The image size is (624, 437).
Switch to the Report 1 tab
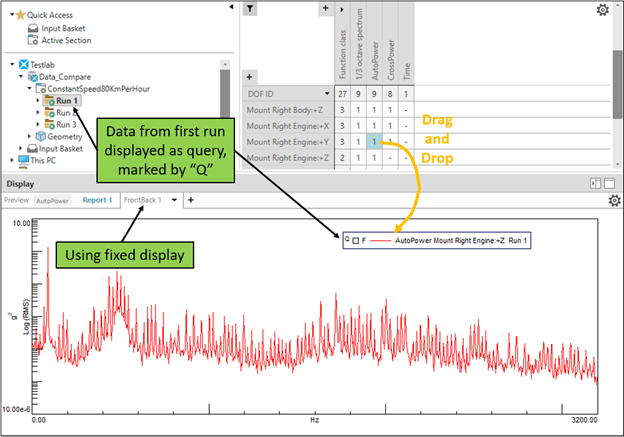click(96, 200)
